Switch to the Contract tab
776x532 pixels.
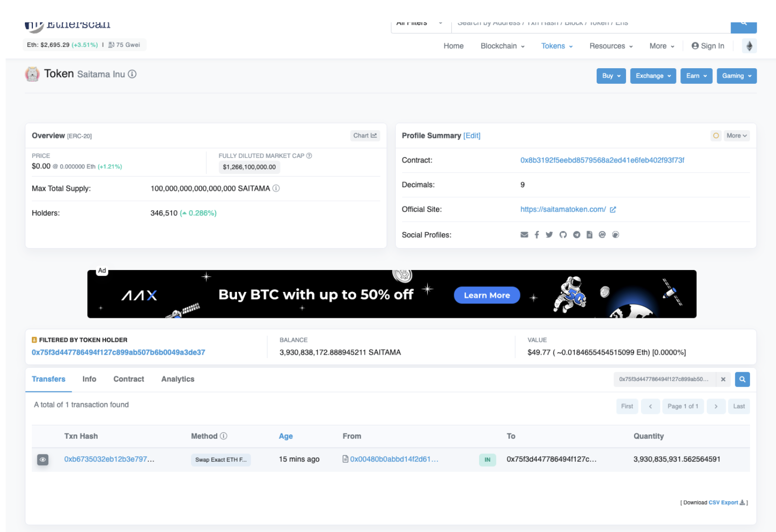tap(128, 379)
